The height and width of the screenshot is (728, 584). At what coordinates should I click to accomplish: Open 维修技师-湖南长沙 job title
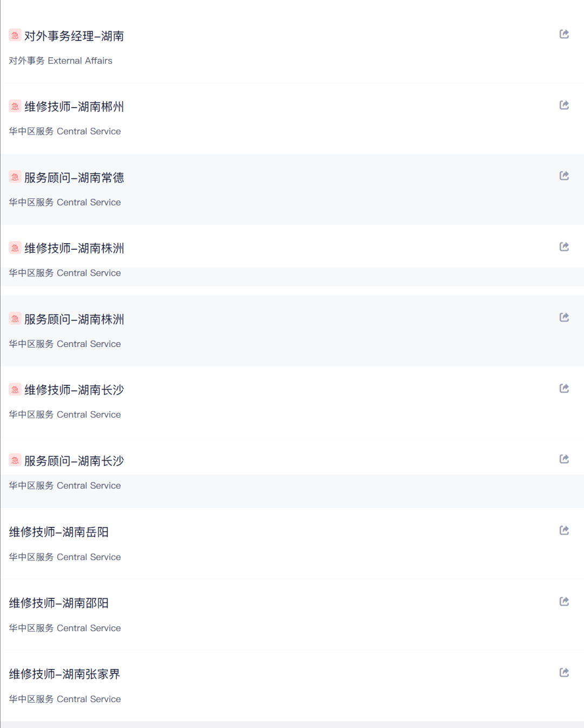pyautogui.click(x=74, y=390)
